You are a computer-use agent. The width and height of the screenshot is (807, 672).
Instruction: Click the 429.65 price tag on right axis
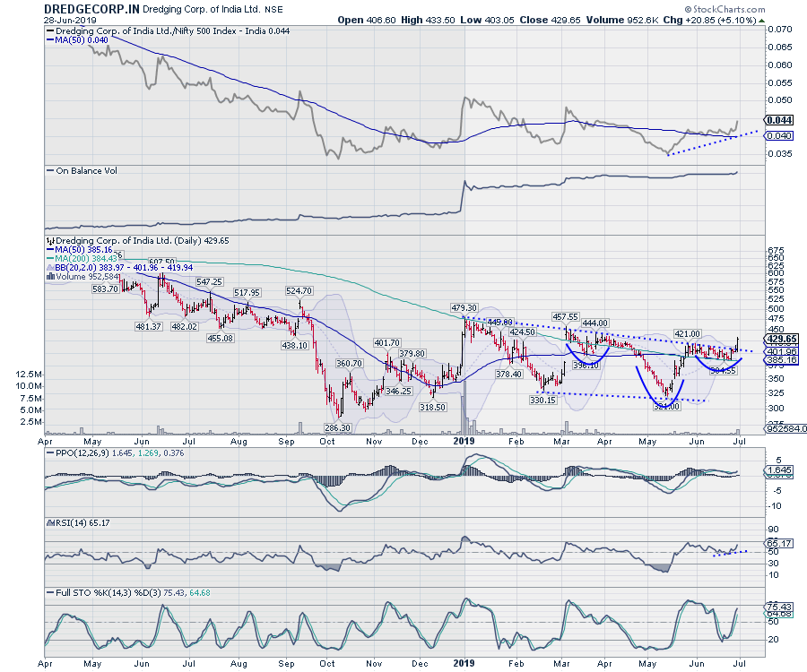782,339
